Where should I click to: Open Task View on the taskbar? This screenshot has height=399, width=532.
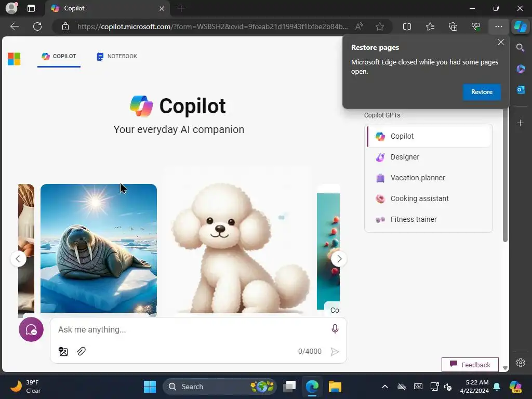point(289,387)
